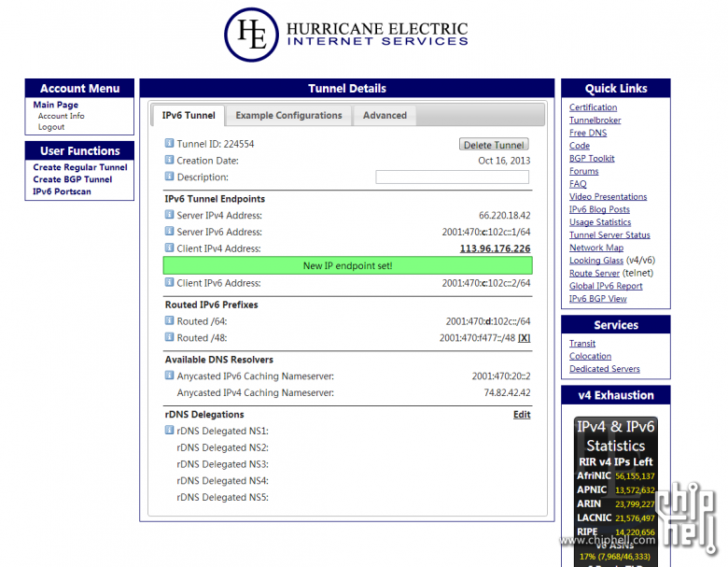
Task: Click Create BGP Tunnel
Action: coord(73,179)
